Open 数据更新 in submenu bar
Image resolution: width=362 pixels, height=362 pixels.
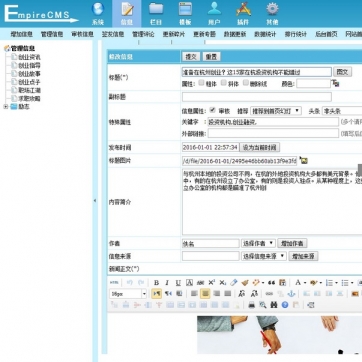[235, 34]
